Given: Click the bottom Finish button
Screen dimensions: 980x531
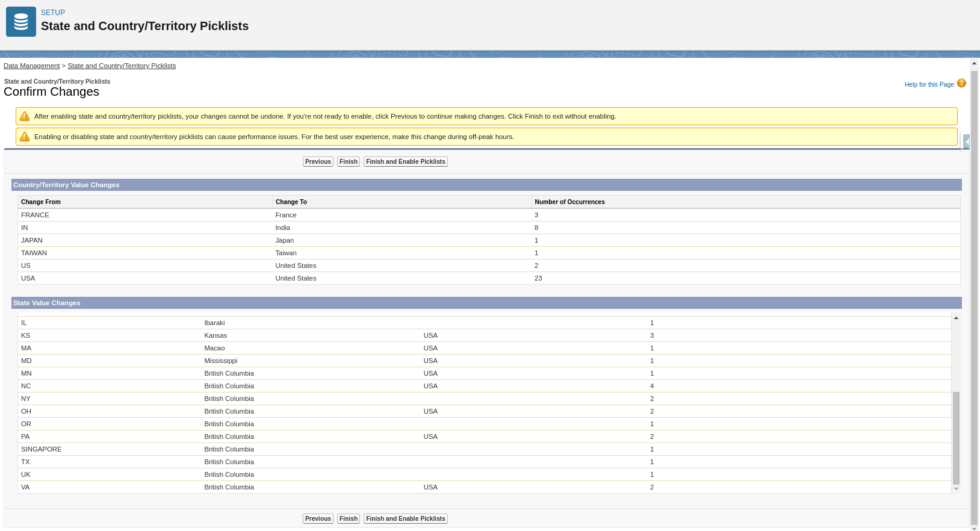Looking at the screenshot, I should pos(349,518).
